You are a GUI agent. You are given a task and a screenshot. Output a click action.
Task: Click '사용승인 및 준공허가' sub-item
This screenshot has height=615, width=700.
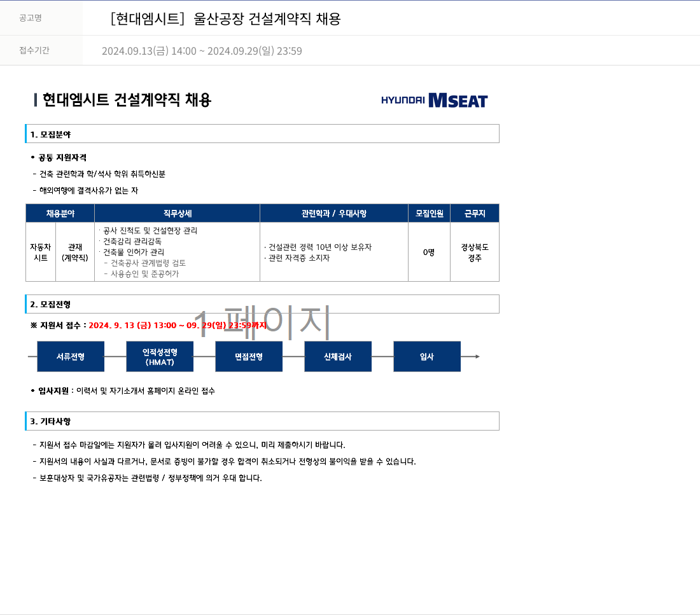pyautogui.click(x=141, y=273)
